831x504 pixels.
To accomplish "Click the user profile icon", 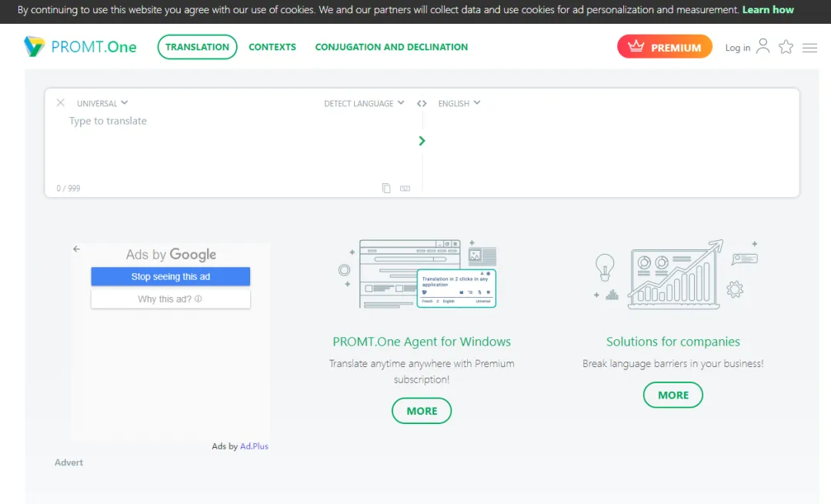I will pos(763,47).
